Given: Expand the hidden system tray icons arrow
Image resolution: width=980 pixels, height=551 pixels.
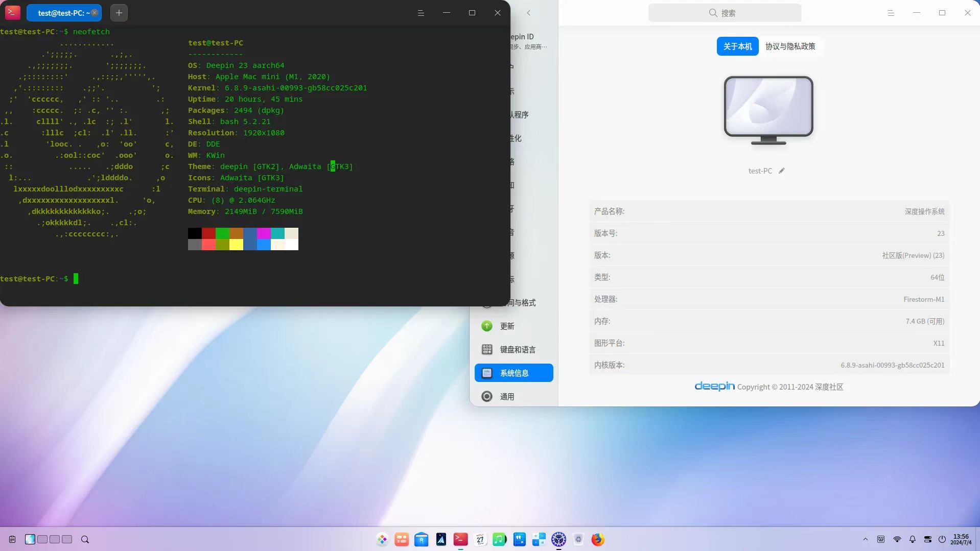Looking at the screenshot, I should click(x=865, y=539).
